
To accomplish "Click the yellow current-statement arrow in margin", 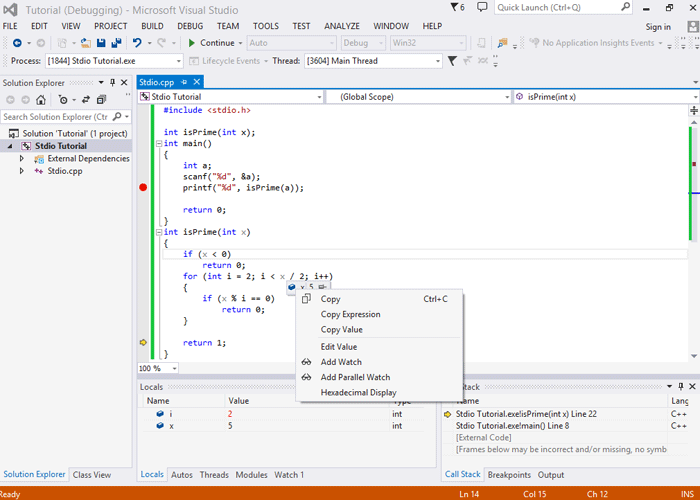I will (x=143, y=342).
